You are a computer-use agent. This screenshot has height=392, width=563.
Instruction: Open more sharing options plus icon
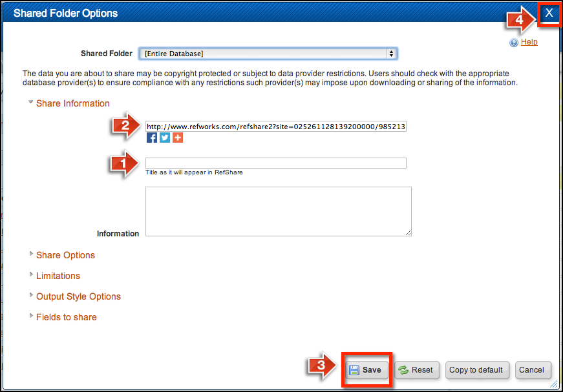[178, 138]
